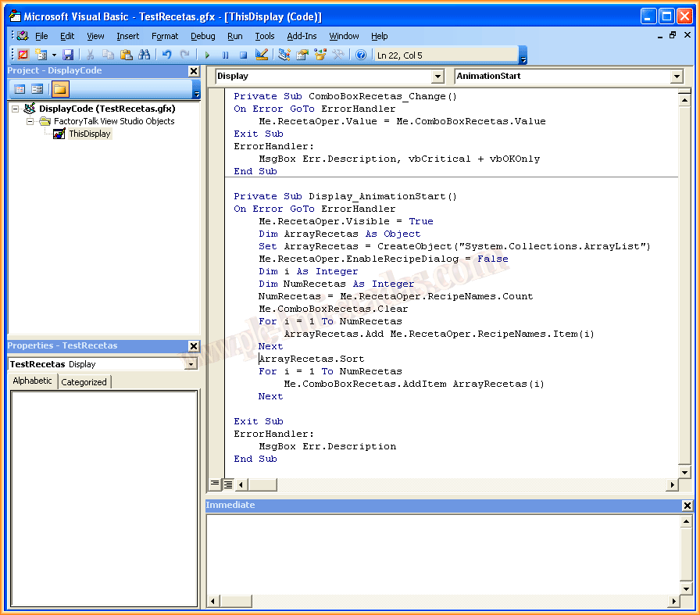This screenshot has width=700, height=615.
Task: Open the Display object dropdown
Action: 437,77
